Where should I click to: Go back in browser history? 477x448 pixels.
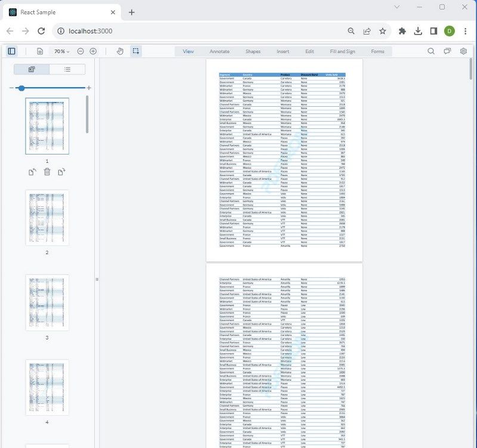(10, 31)
